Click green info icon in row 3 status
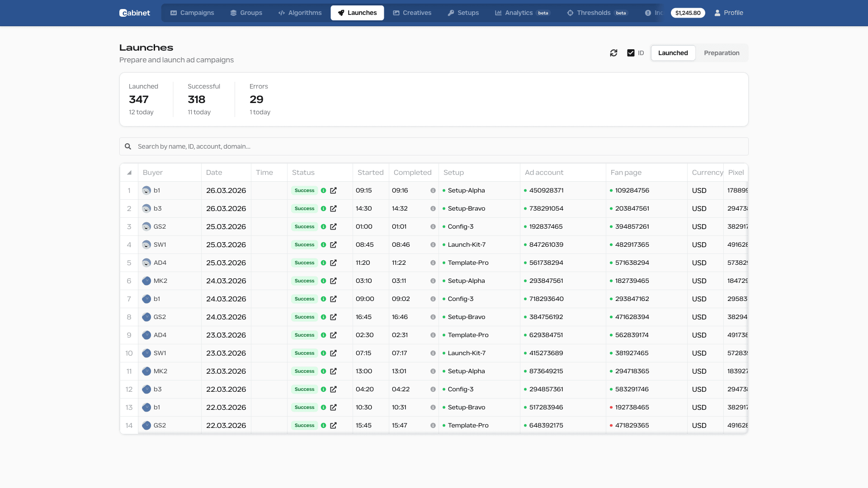 click(323, 227)
